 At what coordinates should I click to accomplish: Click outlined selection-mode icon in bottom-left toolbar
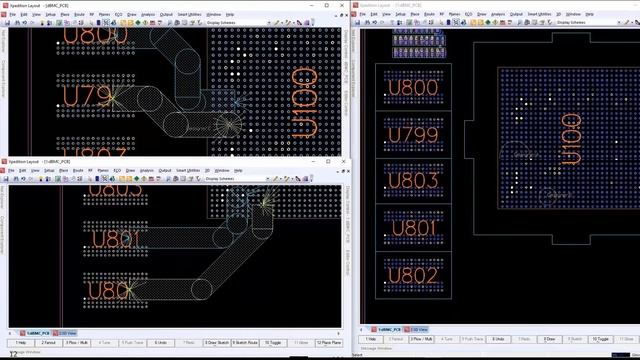click(105, 178)
